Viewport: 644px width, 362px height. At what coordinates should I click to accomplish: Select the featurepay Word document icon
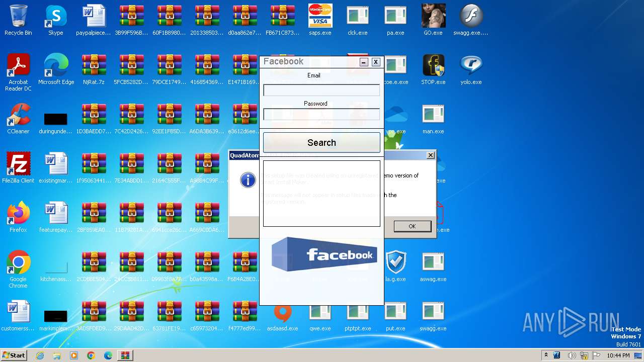pyautogui.click(x=56, y=217)
